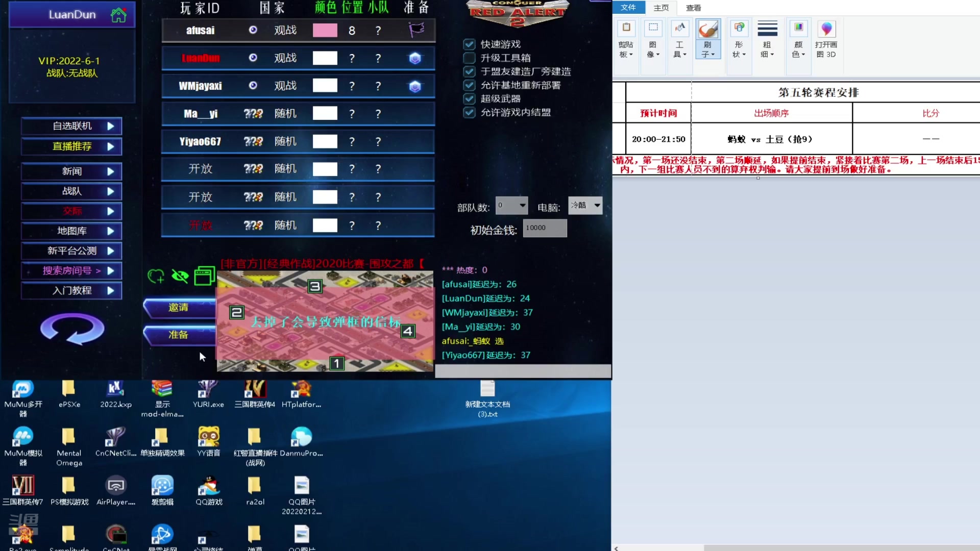Click the 入门教程 button

[72, 291]
